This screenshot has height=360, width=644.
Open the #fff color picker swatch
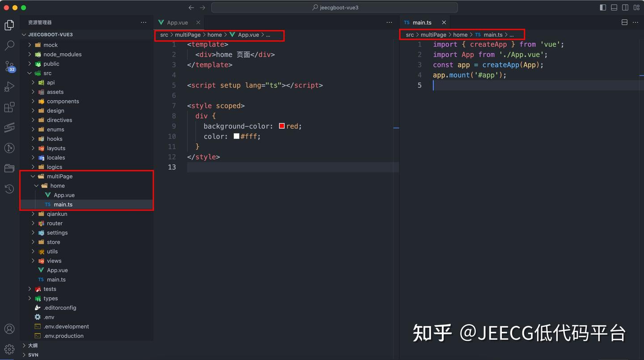tap(237, 136)
